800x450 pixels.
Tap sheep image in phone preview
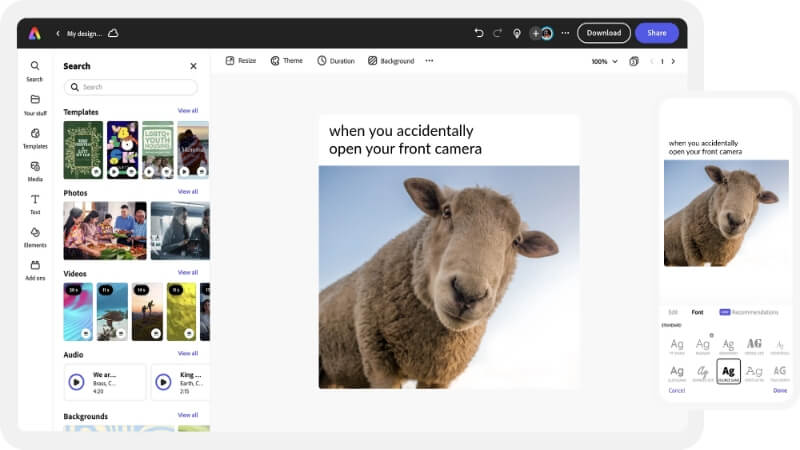coord(726,213)
